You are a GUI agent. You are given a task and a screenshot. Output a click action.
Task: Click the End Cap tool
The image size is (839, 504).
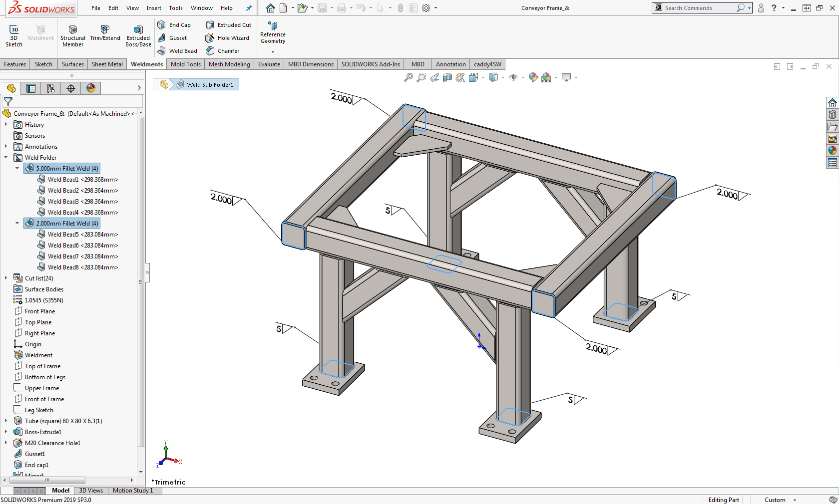(x=174, y=25)
